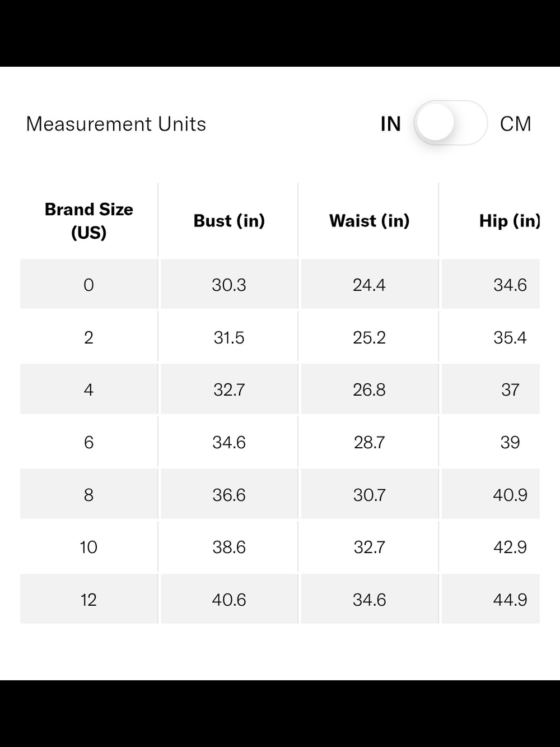Viewport: 560px width, 747px height.
Task: Click the 30.3 bust measurement cell
Action: [229, 285]
